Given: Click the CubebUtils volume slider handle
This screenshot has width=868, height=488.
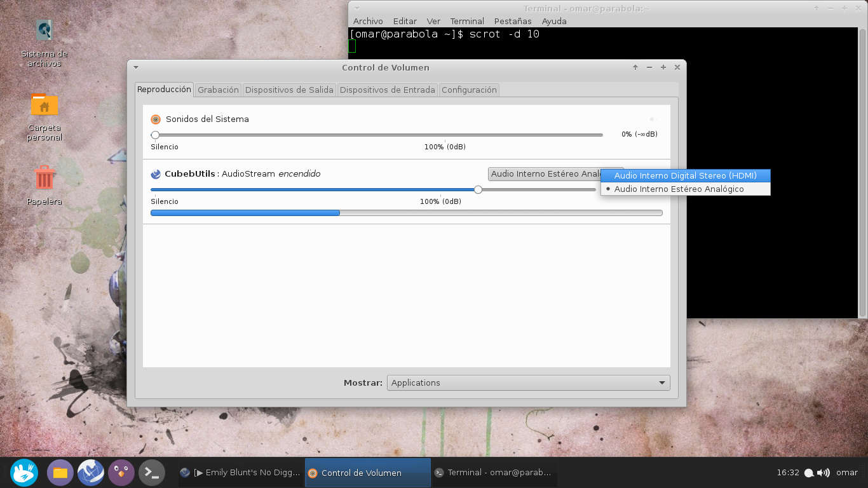Looking at the screenshot, I should [x=478, y=189].
